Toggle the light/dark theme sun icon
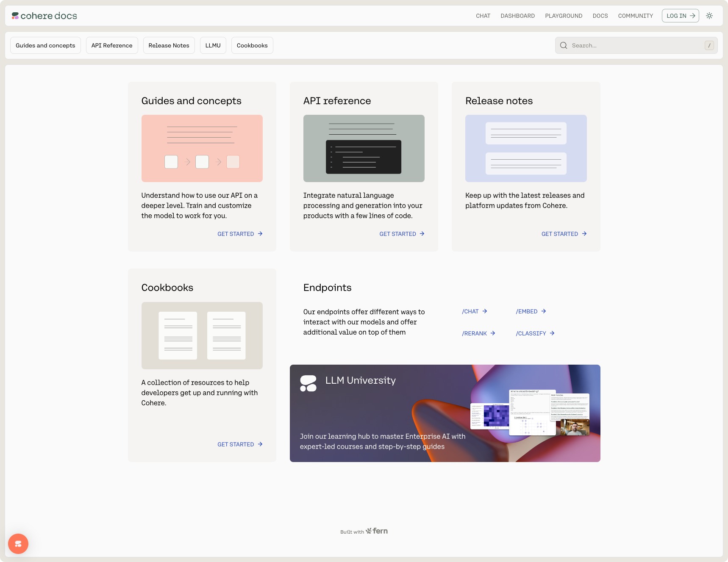The width and height of the screenshot is (728, 562). [709, 16]
